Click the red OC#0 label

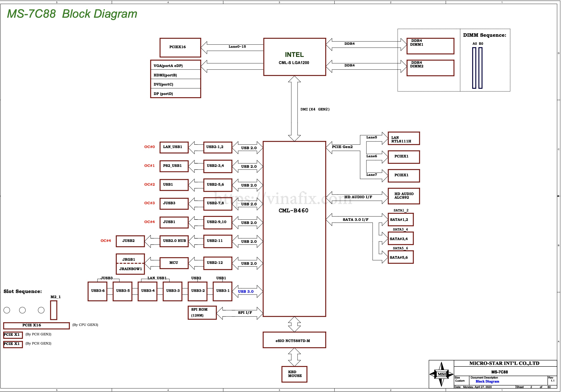click(x=149, y=147)
